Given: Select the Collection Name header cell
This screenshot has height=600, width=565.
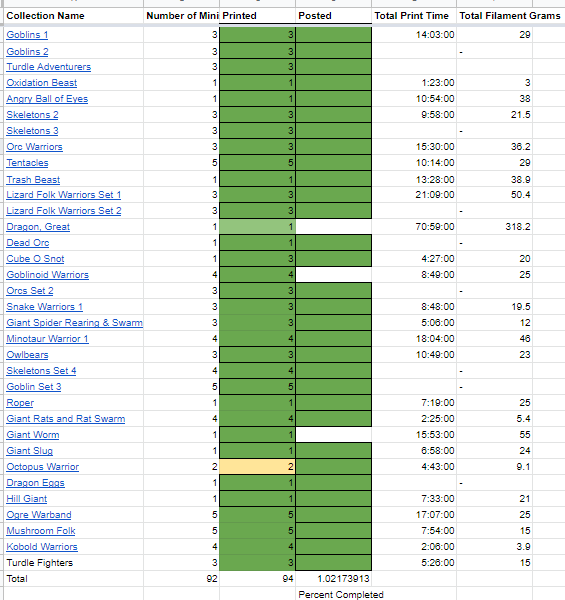Looking at the screenshot, I should coord(74,16).
